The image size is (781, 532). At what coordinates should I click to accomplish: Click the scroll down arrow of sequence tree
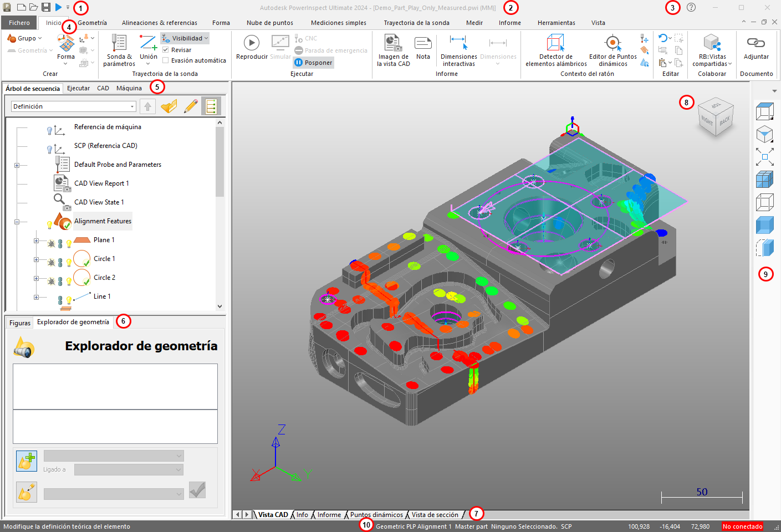pos(220,306)
